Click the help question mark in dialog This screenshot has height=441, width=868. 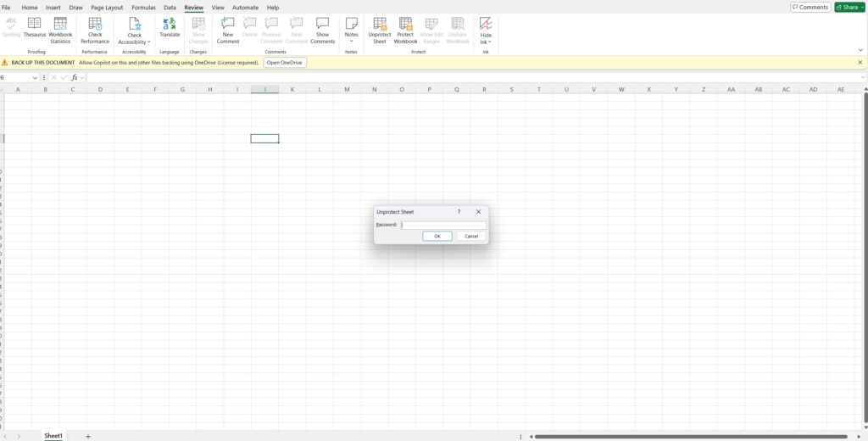(459, 212)
